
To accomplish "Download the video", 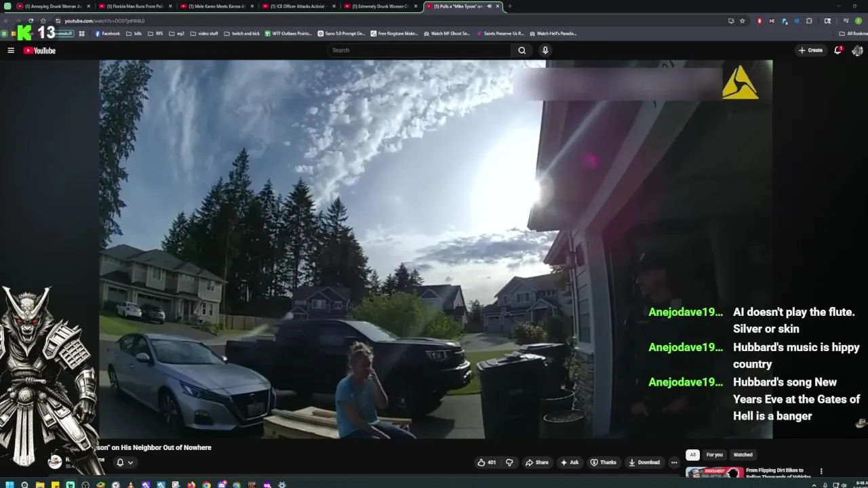I will pyautogui.click(x=644, y=462).
